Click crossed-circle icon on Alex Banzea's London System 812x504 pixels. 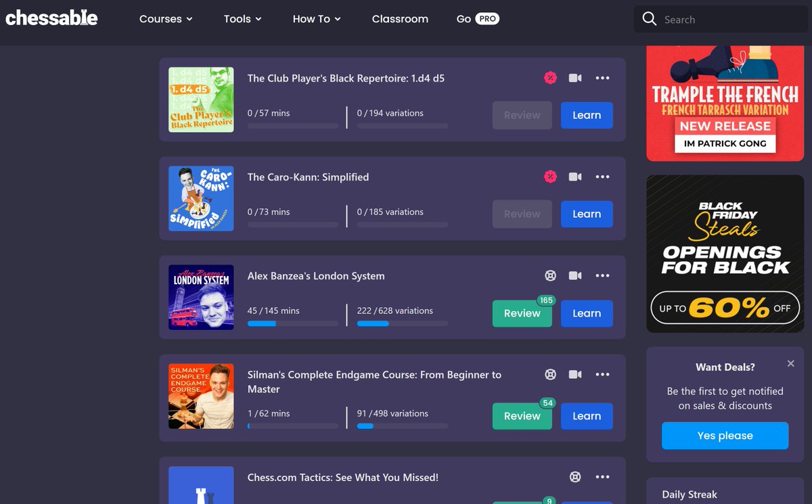click(x=551, y=275)
